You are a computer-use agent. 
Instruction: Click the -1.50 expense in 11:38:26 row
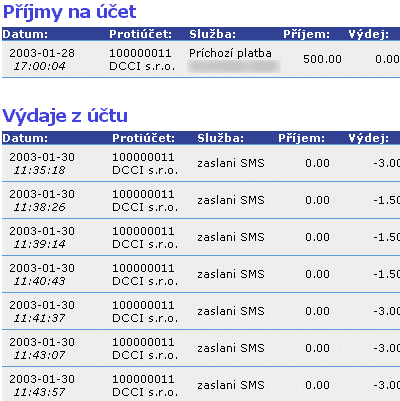387,200
